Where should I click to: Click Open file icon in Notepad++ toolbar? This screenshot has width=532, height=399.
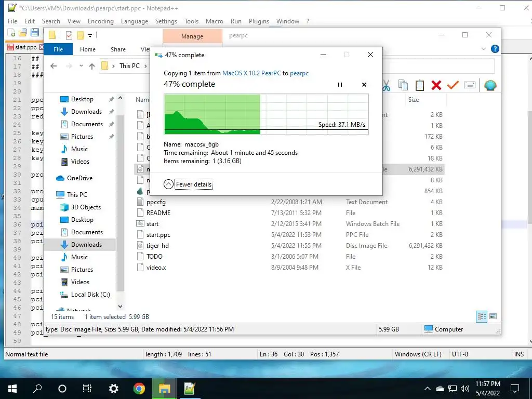tap(23, 33)
